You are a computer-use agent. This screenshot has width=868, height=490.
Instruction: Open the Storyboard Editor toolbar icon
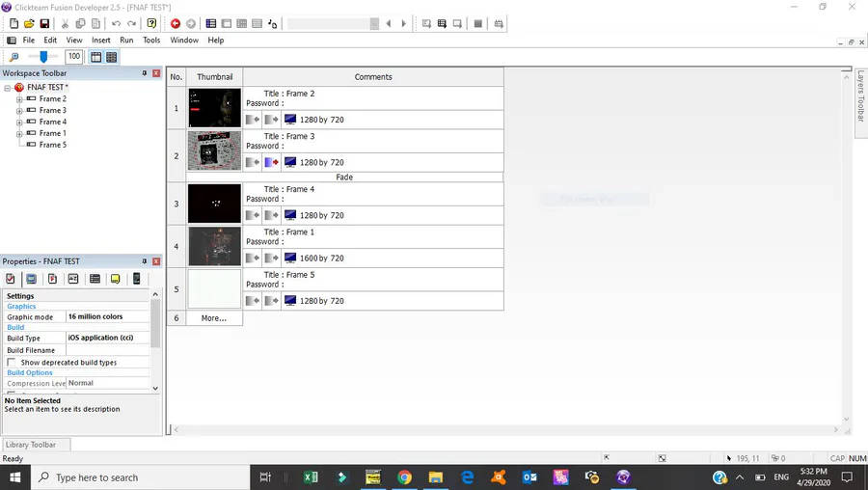point(211,23)
